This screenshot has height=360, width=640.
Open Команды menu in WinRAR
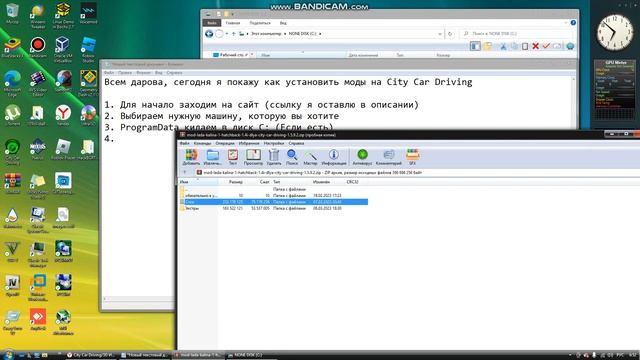tap(202, 143)
